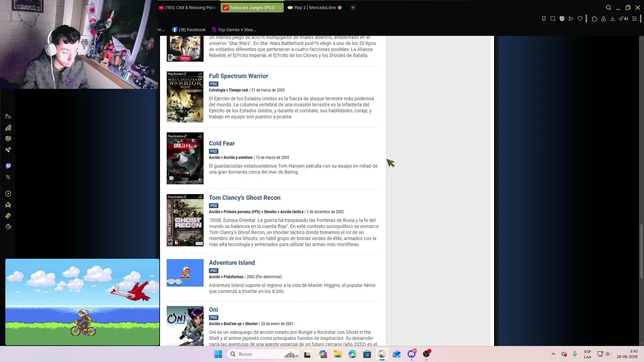Show the downloads panel
This screenshot has width=644, height=362.
point(612,19)
